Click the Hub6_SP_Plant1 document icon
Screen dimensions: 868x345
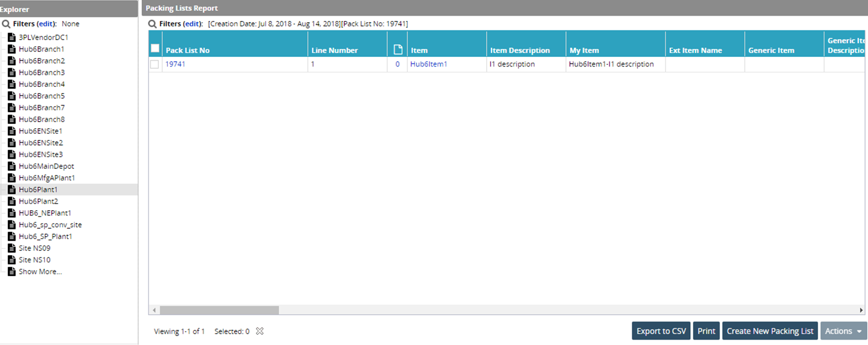[11, 237]
